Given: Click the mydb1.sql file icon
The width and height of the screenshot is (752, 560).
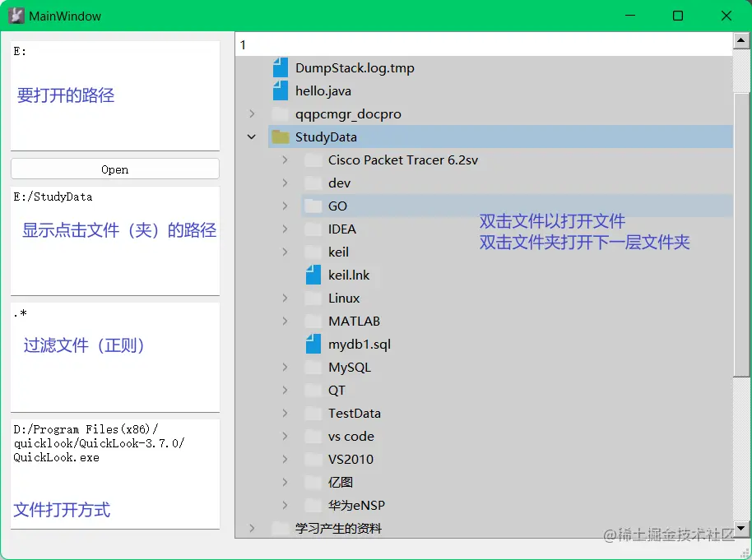Looking at the screenshot, I should point(313,345).
